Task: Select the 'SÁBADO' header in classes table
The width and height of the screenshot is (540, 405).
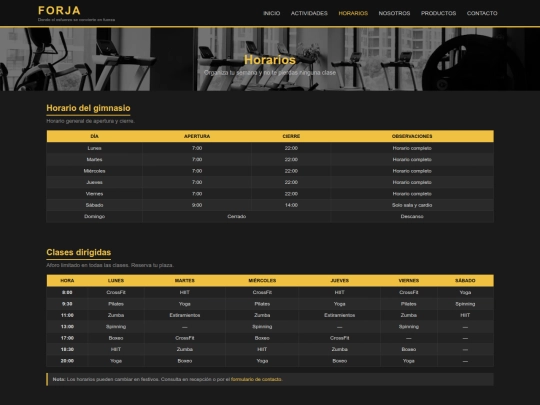Action: [x=465, y=281]
